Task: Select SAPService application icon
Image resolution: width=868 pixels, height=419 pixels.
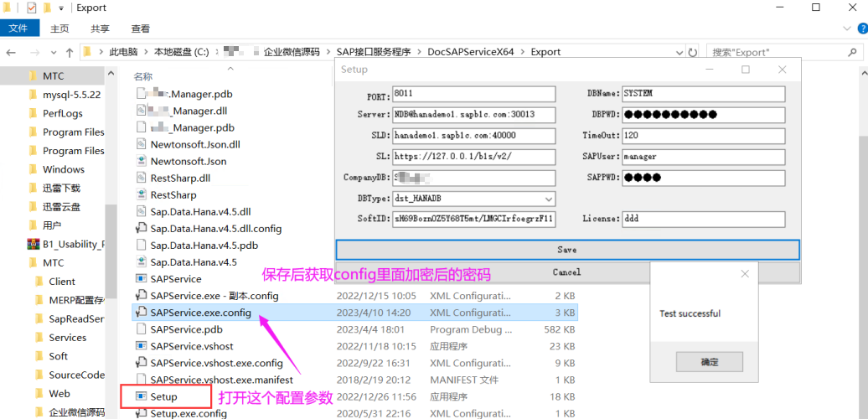Action: (x=141, y=279)
